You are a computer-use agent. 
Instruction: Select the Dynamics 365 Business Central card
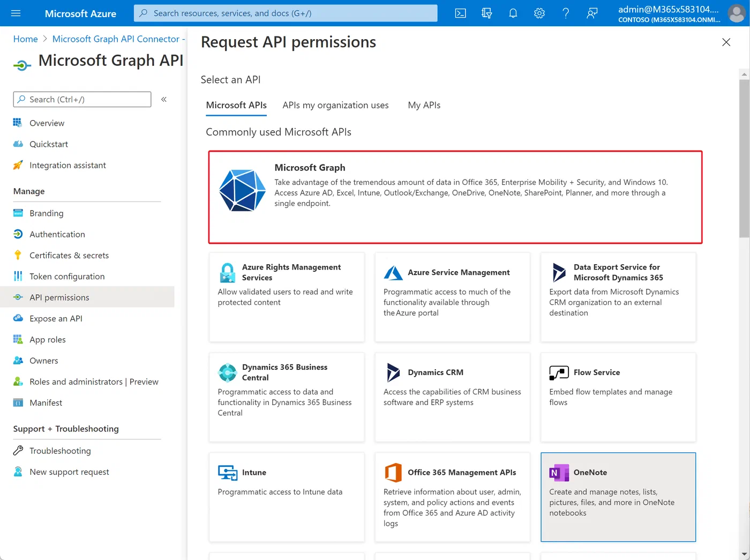coord(287,397)
